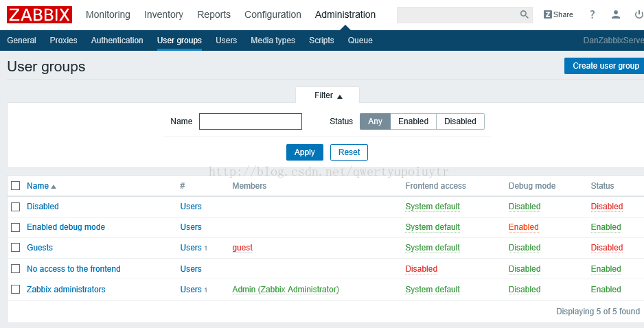Click the search magnifier icon
The image size is (644, 328).
pos(524,15)
